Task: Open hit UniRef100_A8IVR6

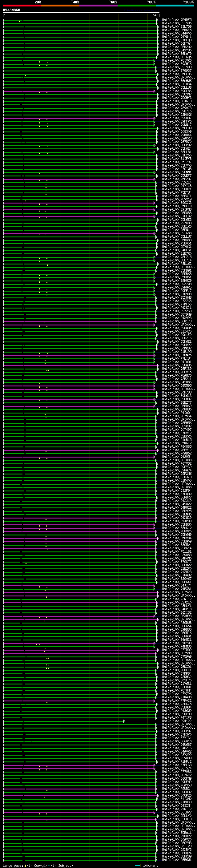Action: pos(177,60)
